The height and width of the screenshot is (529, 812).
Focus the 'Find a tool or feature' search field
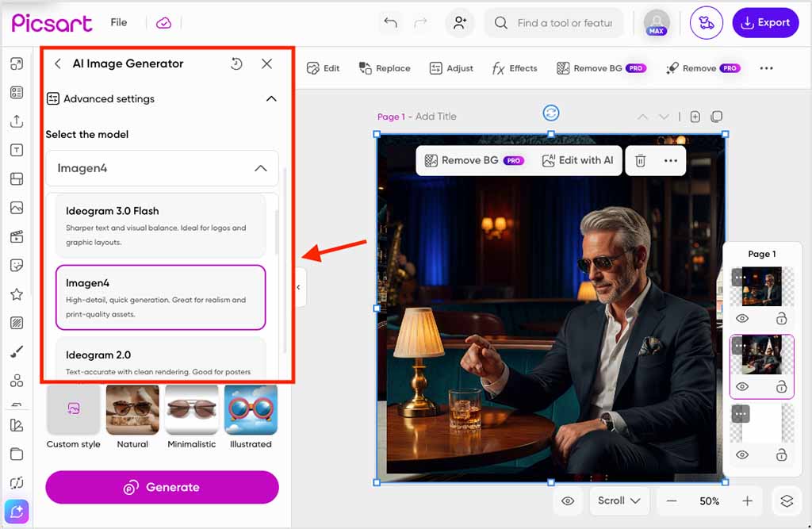coord(554,23)
